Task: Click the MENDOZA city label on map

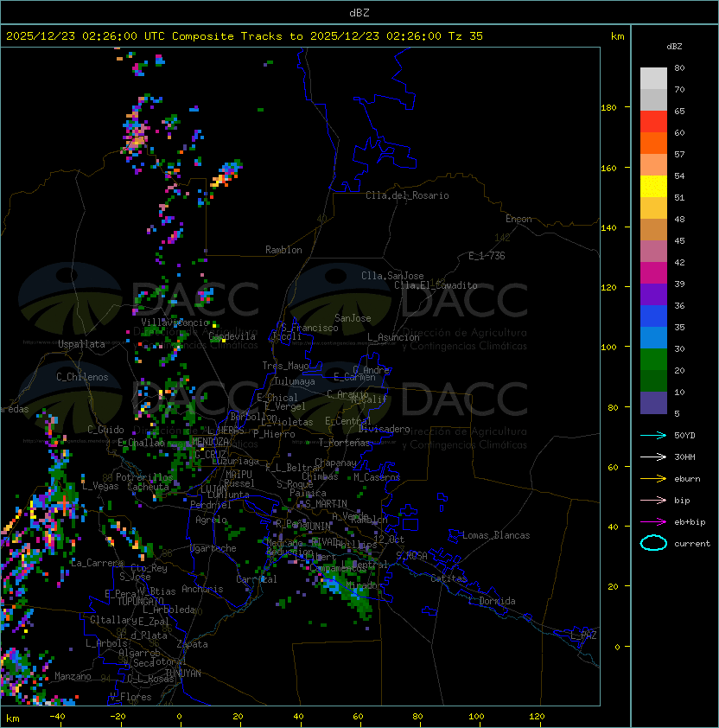Action: [x=210, y=442]
